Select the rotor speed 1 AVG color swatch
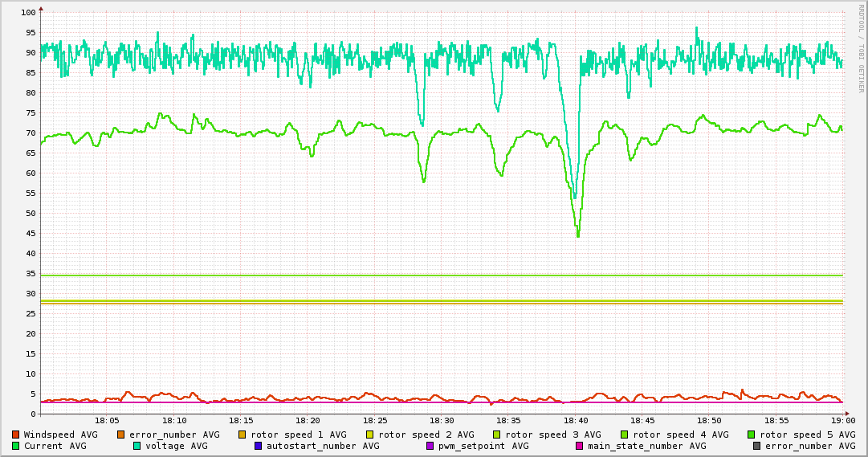 tap(242, 435)
